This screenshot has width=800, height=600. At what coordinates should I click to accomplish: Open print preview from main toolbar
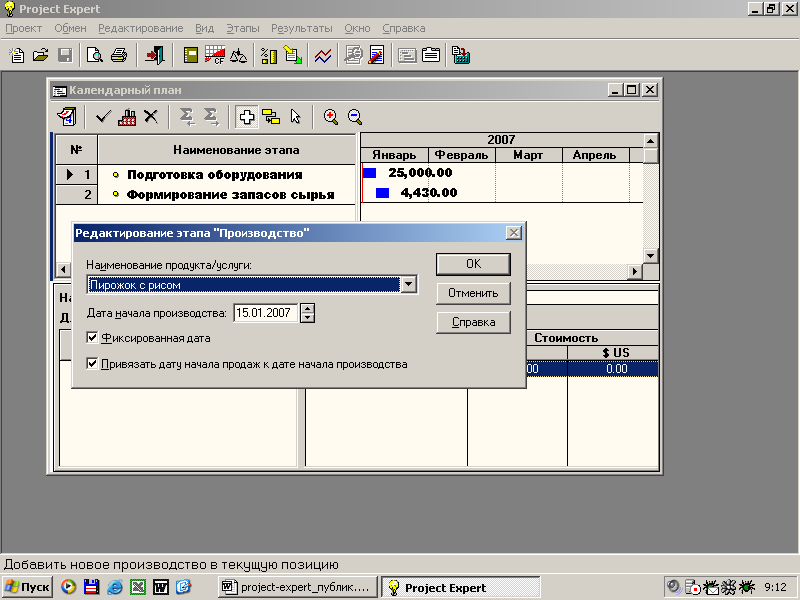click(94, 55)
